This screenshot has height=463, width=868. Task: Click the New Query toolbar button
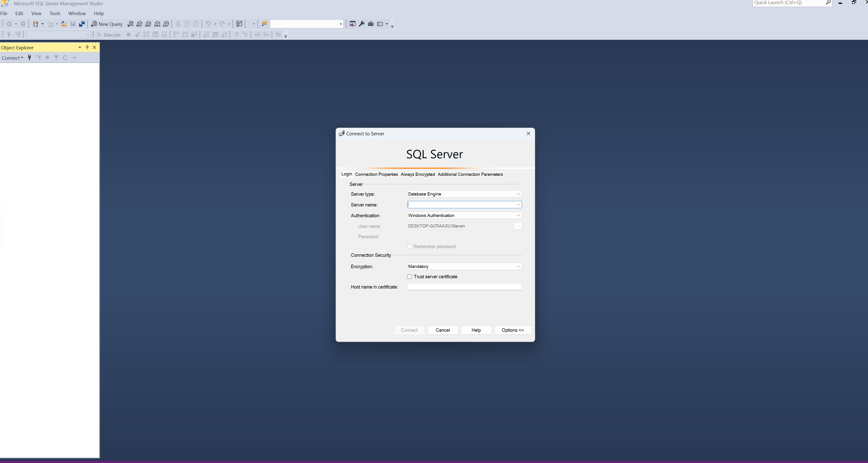[x=107, y=24]
